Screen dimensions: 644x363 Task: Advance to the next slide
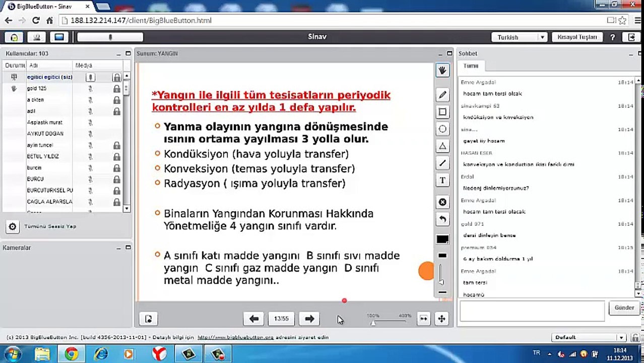point(309,319)
